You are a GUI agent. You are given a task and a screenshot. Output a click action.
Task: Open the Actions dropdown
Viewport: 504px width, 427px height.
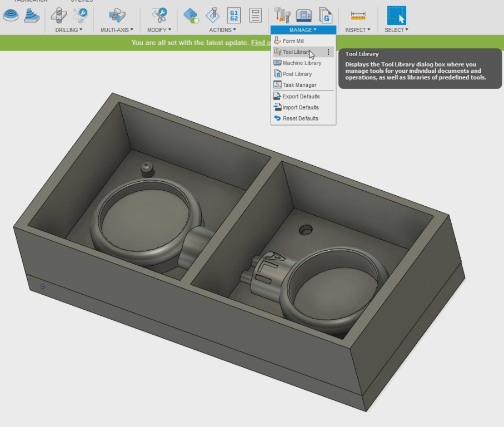pos(222,30)
